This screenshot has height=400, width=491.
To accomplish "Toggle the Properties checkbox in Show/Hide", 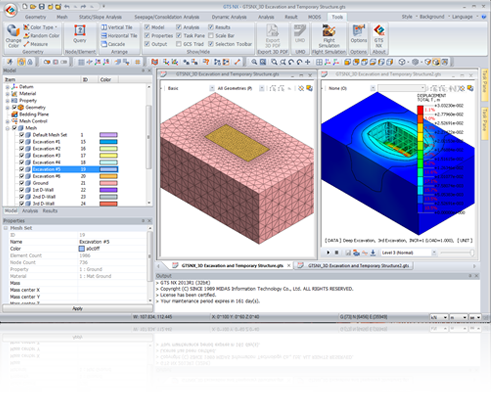I will (x=147, y=35).
